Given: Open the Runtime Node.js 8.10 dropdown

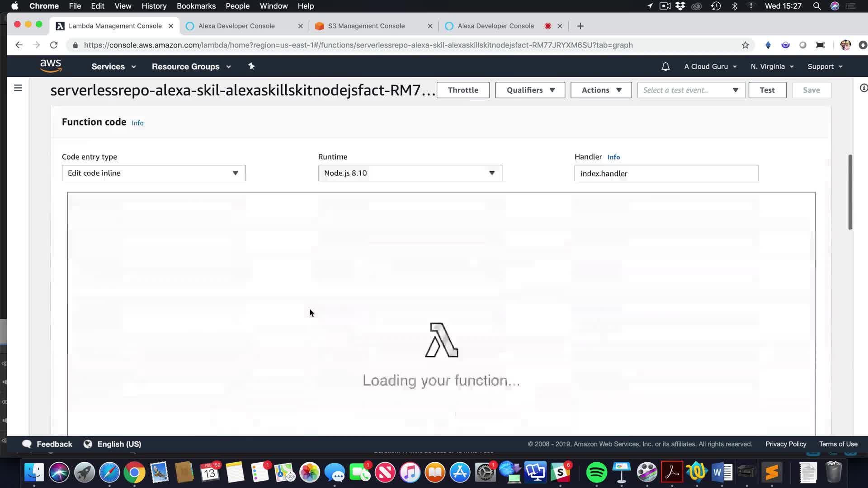Looking at the screenshot, I should [410, 173].
